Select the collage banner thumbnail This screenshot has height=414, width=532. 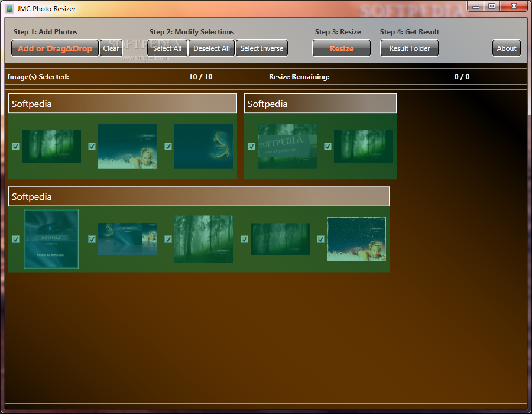pos(128,240)
